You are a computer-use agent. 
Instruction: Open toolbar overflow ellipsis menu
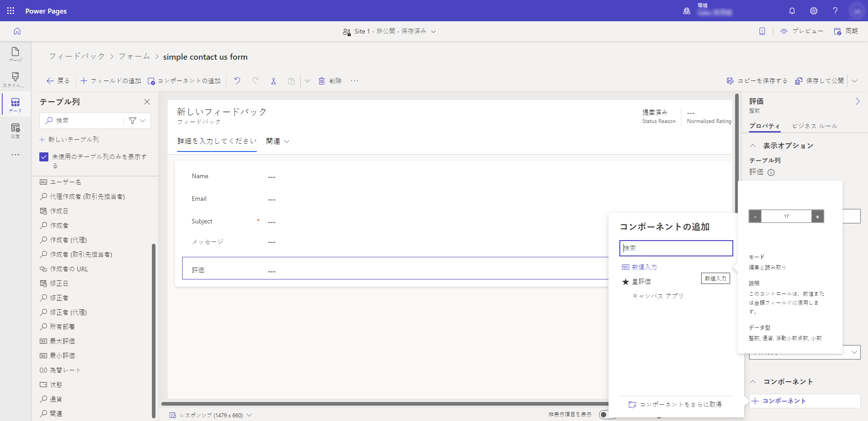pyautogui.click(x=354, y=80)
